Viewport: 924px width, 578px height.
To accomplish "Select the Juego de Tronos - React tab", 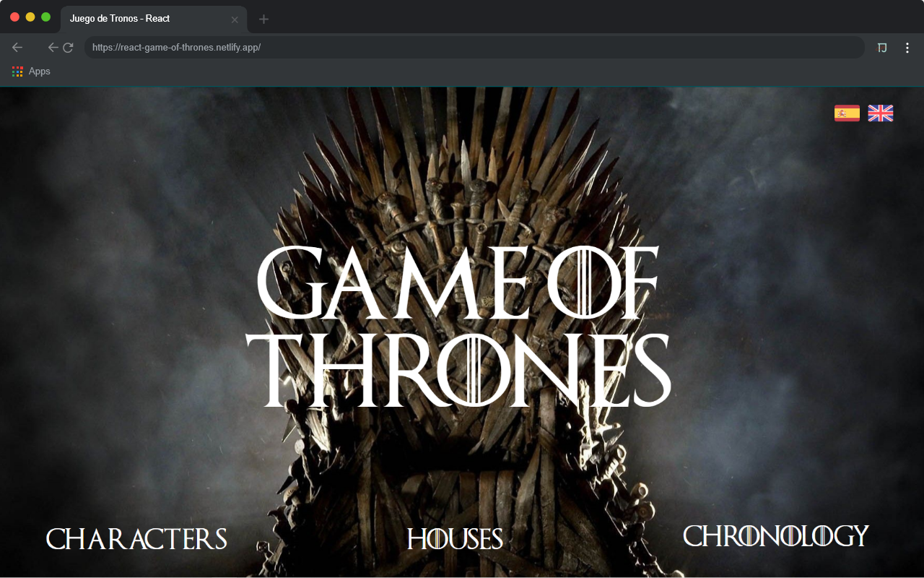I will [153, 19].
